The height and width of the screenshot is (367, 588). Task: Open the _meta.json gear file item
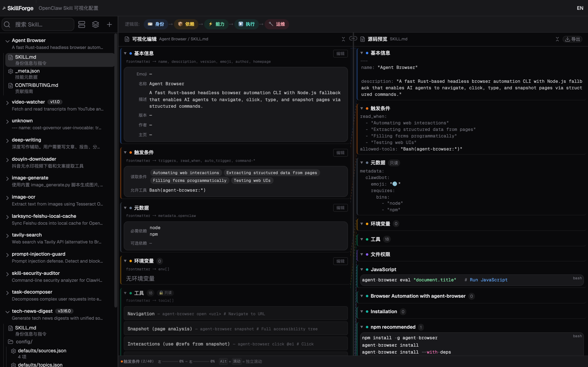[x=27, y=71]
